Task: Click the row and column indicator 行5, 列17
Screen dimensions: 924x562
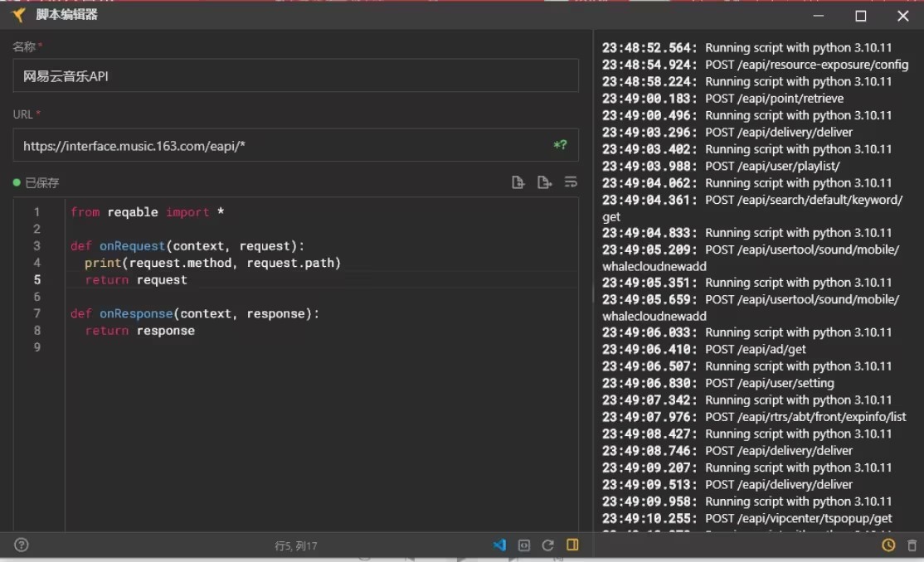Action: [296, 546]
